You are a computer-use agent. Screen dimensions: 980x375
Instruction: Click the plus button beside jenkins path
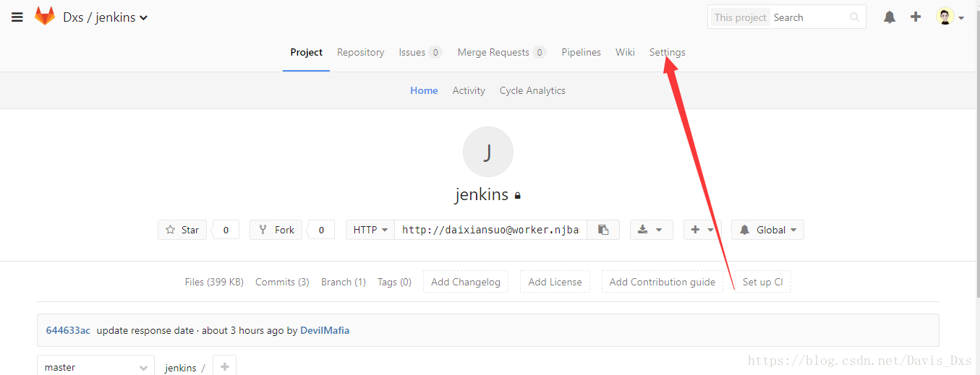pyautogui.click(x=224, y=367)
